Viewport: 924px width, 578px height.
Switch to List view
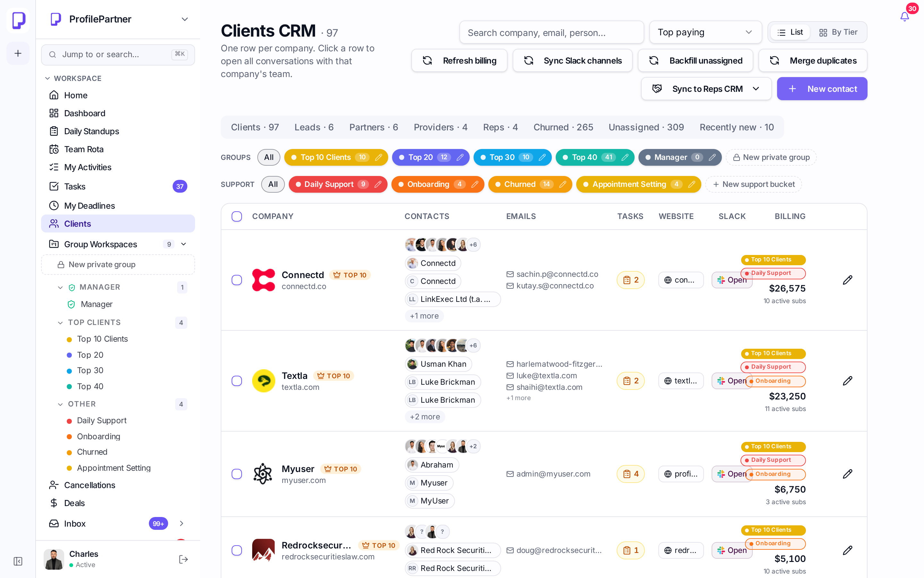pyautogui.click(x=790, y=32)
